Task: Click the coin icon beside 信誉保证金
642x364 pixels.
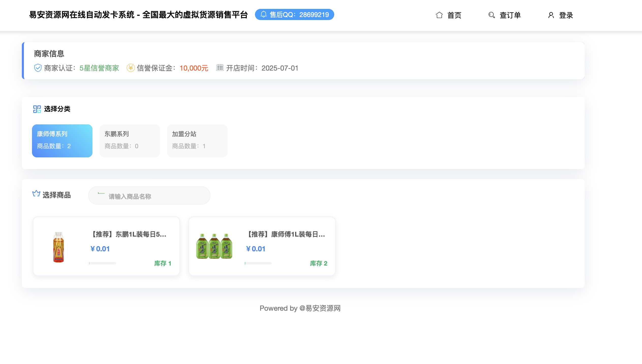Action: (x=131, y=68)
